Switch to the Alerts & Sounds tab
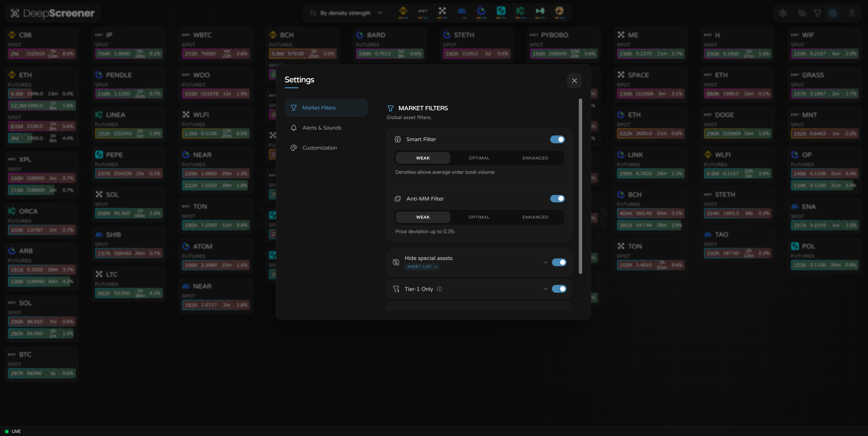This screenshot has width=868, height=436. 322,128
